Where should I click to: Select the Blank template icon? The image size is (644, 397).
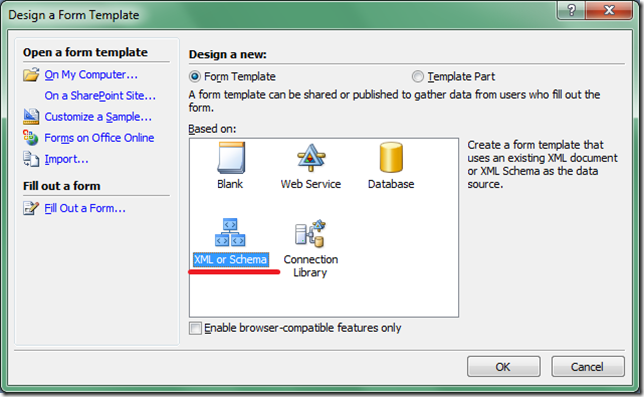point(230,158)
